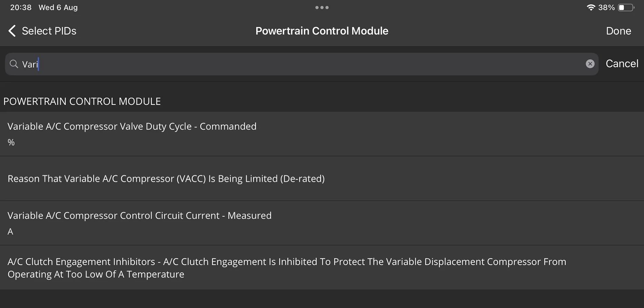
Task: Select Variable A/C Compressor Valve Duty Cycle PID
Action: (x=132, y=127)
